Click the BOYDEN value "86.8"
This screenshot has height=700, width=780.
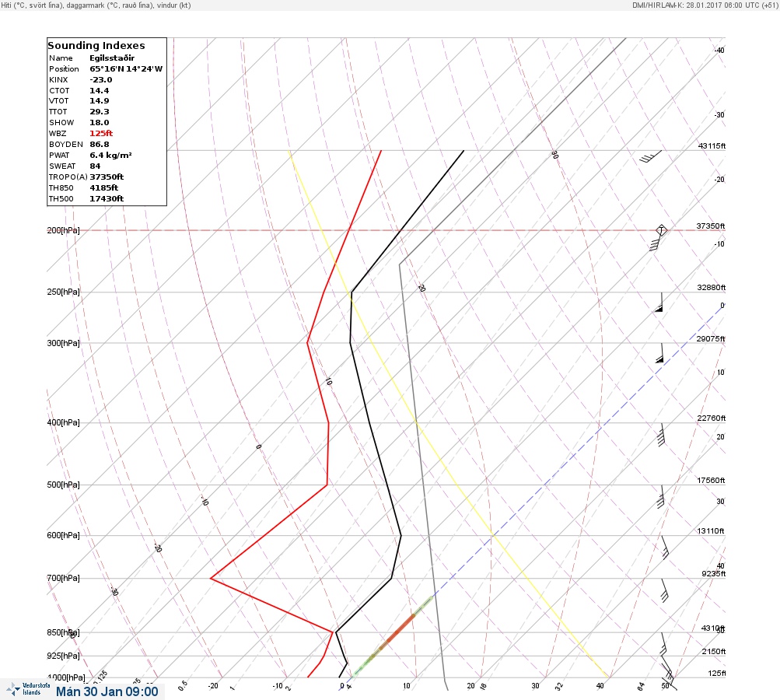(99, 145)
